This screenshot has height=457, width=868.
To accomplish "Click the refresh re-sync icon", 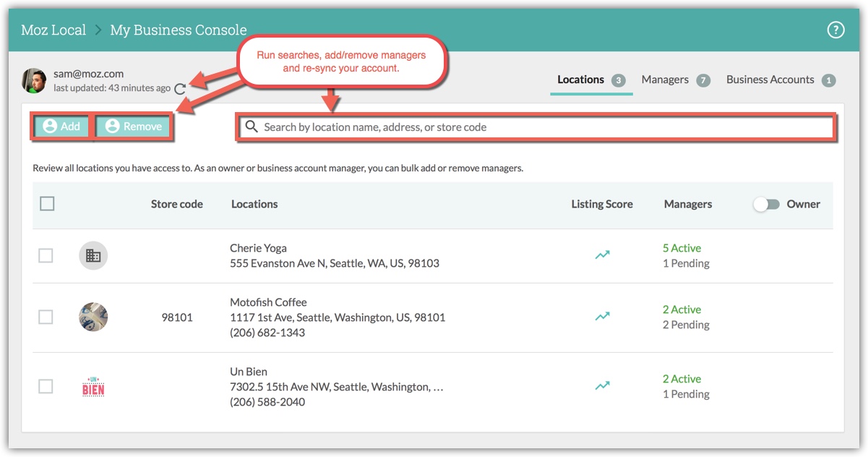I will (180, 89).
